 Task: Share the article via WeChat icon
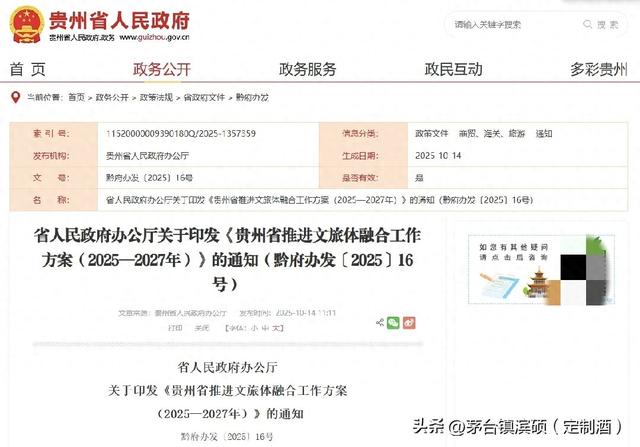[393, 323]
